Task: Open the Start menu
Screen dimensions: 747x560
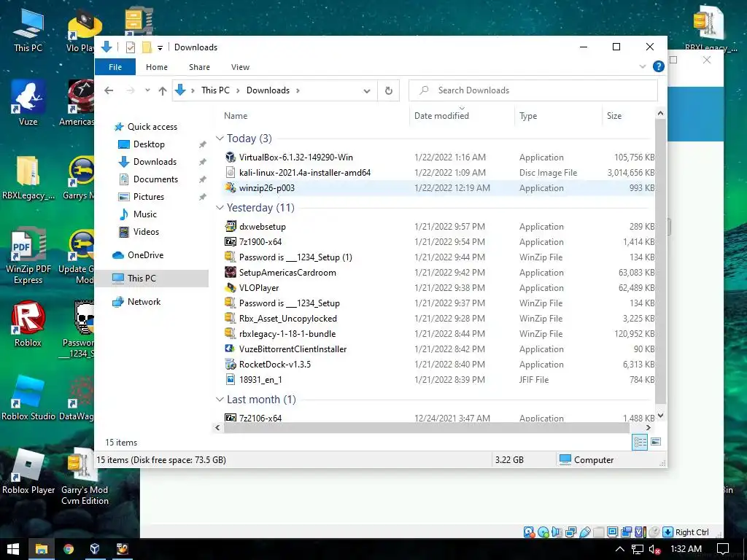Action: coord(13,549)
